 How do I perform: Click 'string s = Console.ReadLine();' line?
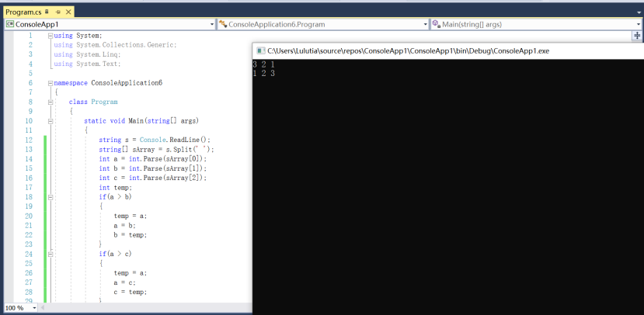point(155,140)
